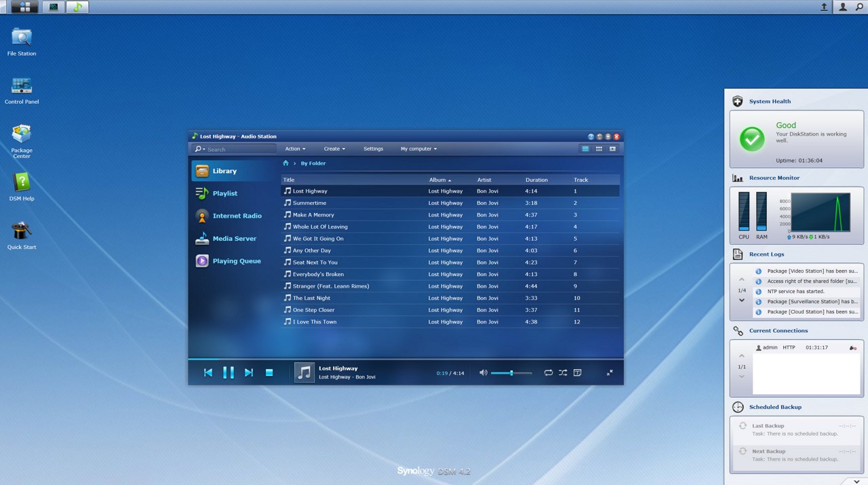Show the Playing Queue

(x=233, y=261)
